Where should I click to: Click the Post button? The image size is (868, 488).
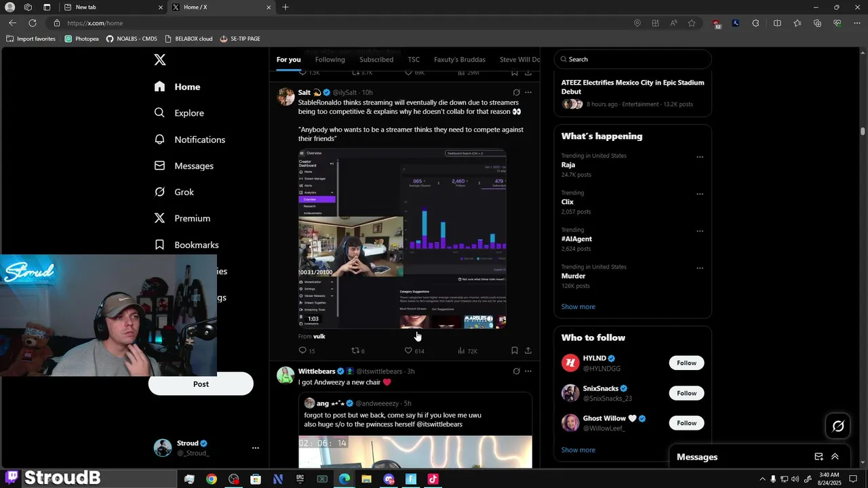[x=201, y=384]
